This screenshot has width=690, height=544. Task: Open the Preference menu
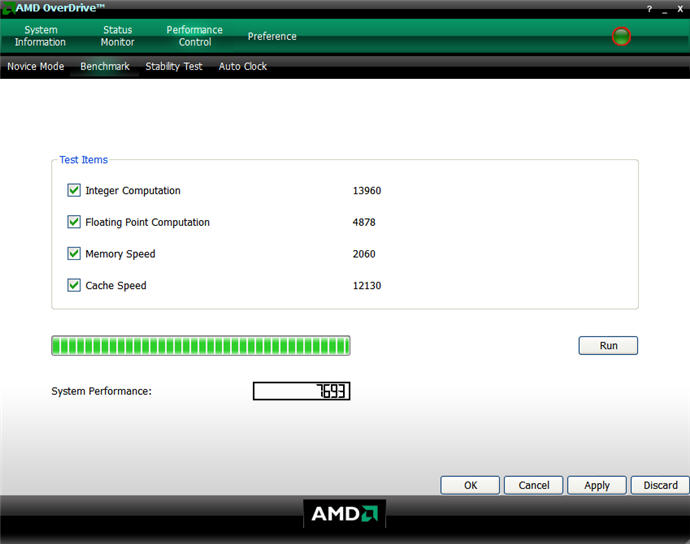(272, 37)
